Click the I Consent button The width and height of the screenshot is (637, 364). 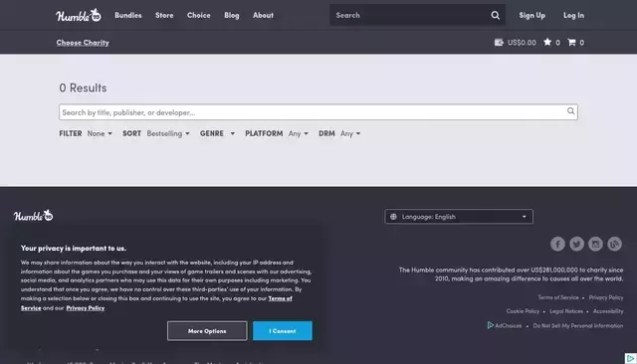tap(283, 331)
